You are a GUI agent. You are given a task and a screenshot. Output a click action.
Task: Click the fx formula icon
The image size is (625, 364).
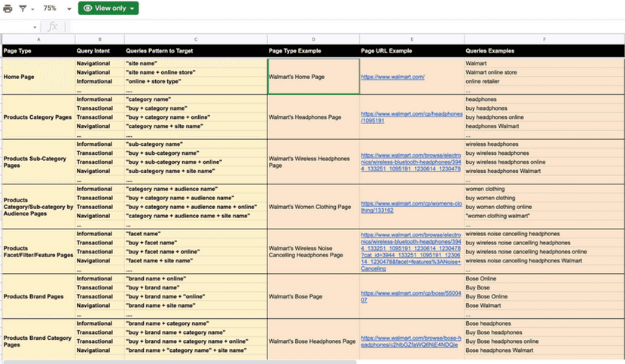[53, 26]
